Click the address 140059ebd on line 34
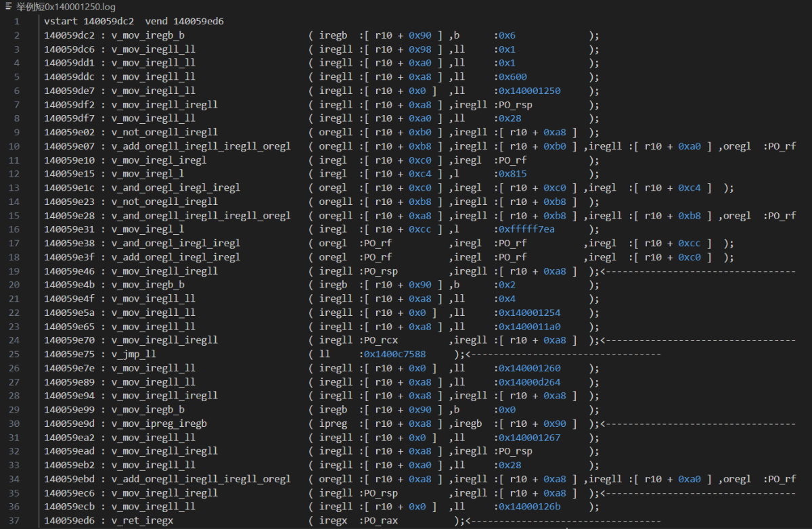This screenshot has height=529, width=812. [x=69, y=479]
